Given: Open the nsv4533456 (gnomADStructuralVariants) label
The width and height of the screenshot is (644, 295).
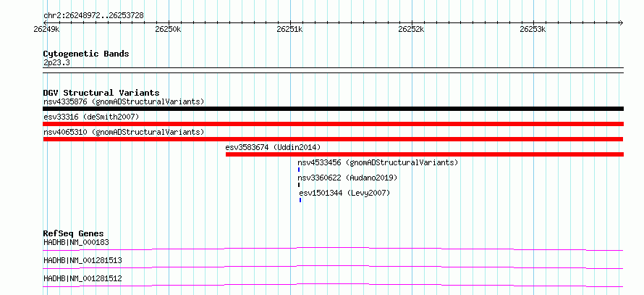Looking at the screenshot, I should [378, 162].
